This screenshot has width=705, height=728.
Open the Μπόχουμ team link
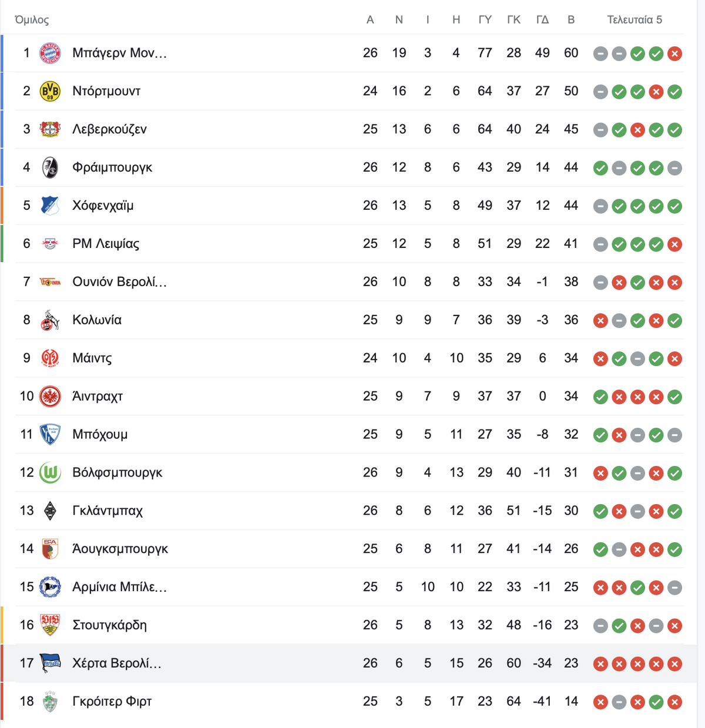pos(100,435)
